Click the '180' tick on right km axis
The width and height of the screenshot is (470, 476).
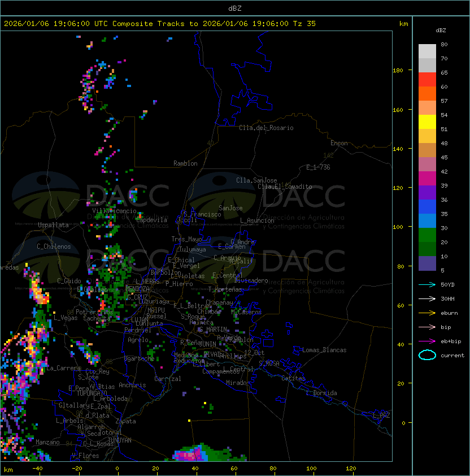pos(398,70)
